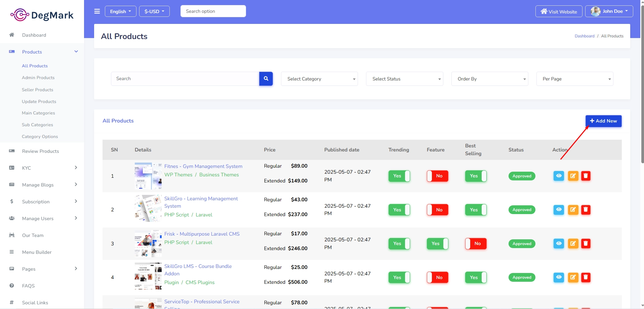Click the FAQS question mark icon

pyautogui.click(x=12, y=285)
